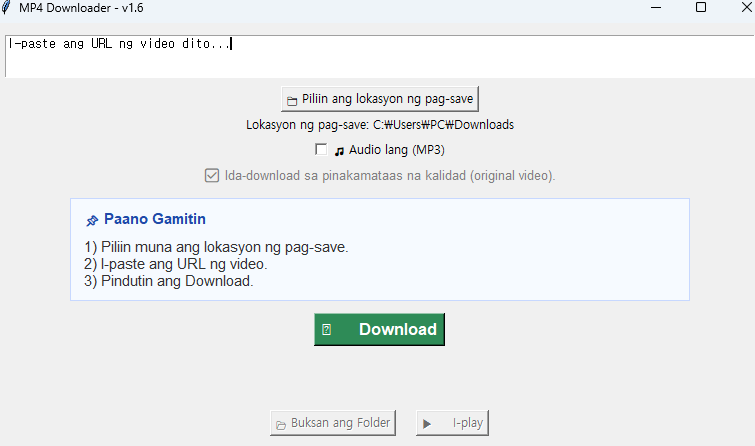Maximize the MP4 Downloader window

click(700, 8)
